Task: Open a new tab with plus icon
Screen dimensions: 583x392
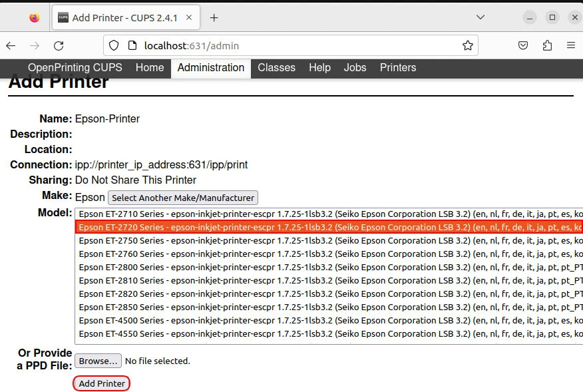Action: tap(214, 18)
